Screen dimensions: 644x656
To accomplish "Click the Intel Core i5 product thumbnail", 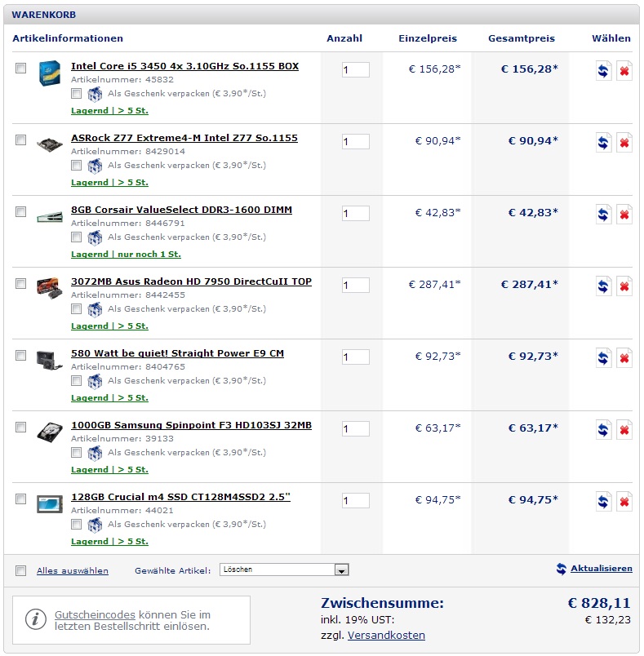I will point(49,73).
